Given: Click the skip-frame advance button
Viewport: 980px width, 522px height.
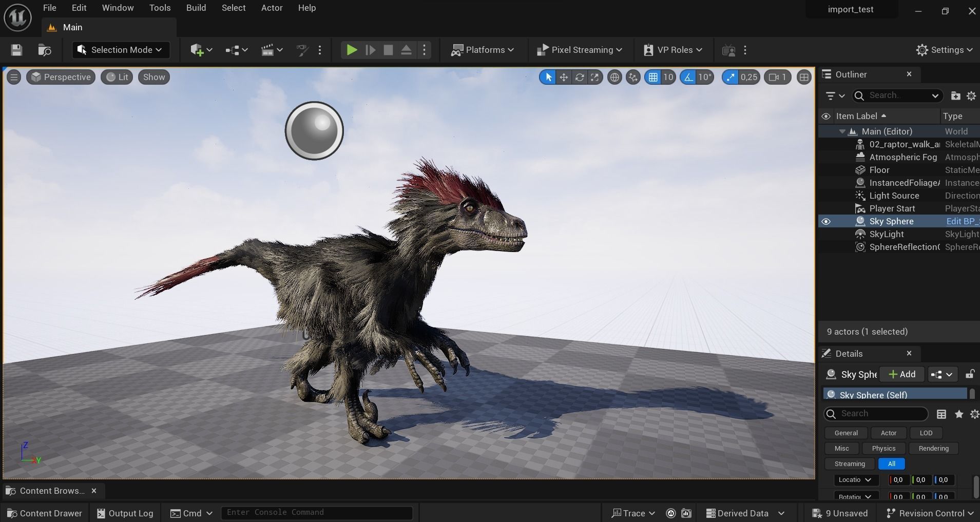Looking at the screenshot, I should [x=370, y=50].
